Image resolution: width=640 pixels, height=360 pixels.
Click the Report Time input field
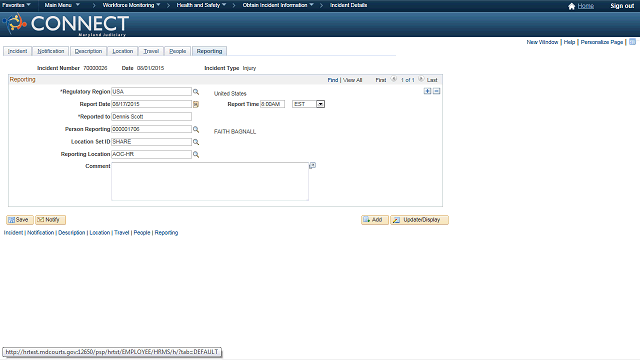click(x=272, y=104)
